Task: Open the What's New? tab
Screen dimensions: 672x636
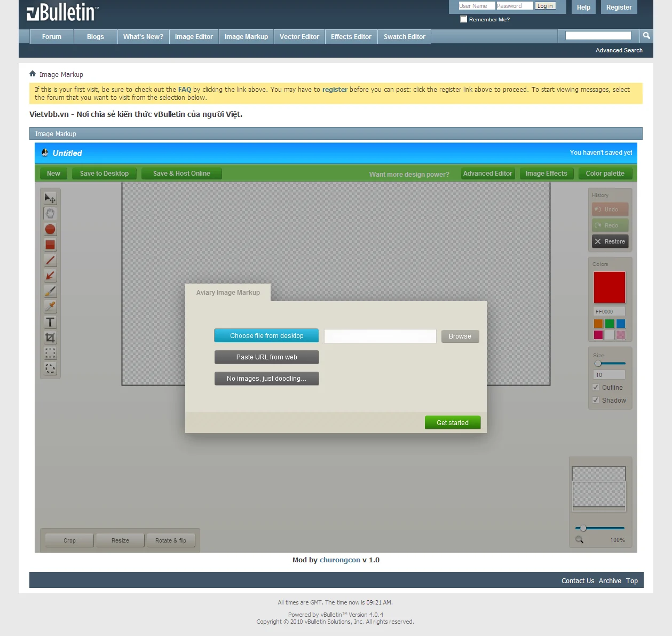Action: pos(143,37)
